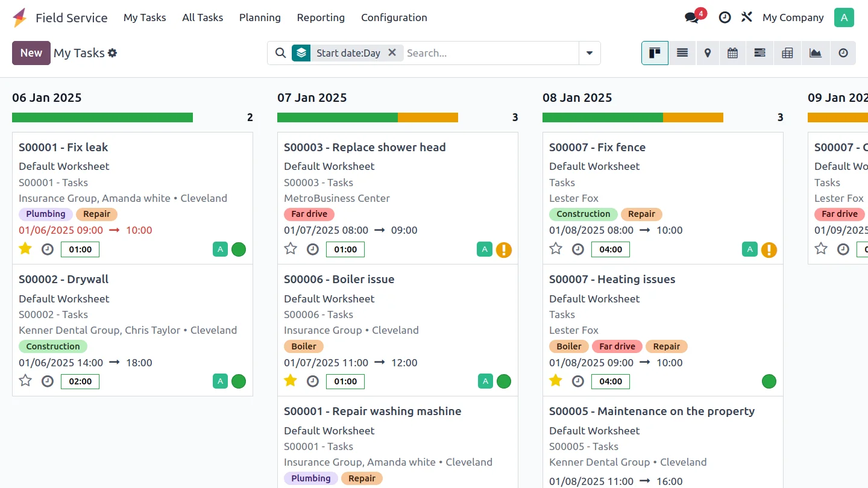Open the messages chat icon
Image resolution: width=868 pixels, height=488 pixels.
pos(692,17)
